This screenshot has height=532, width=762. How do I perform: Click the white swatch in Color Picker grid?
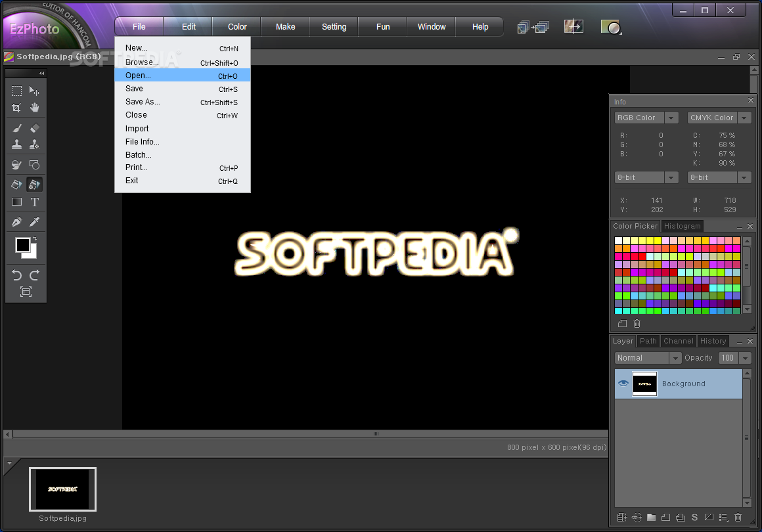coord(618,240)
